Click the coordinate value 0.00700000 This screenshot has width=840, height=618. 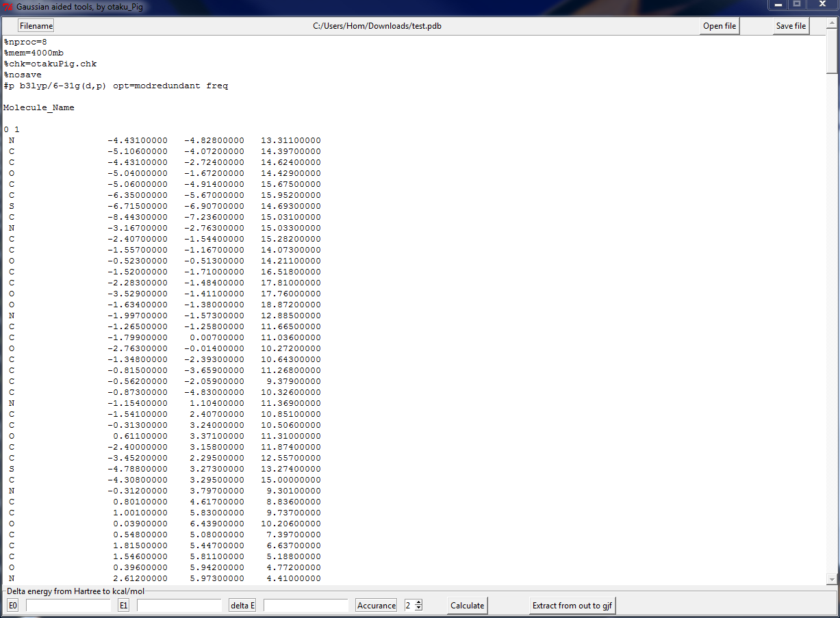click(216, 337)
